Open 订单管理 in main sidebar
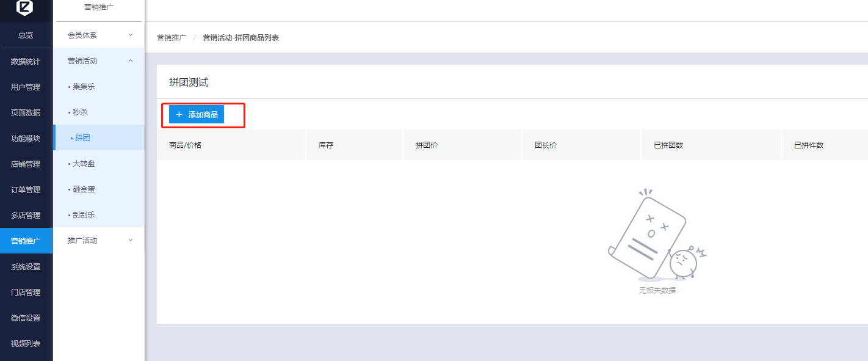 pyautogui.click(x=26, y=190)
